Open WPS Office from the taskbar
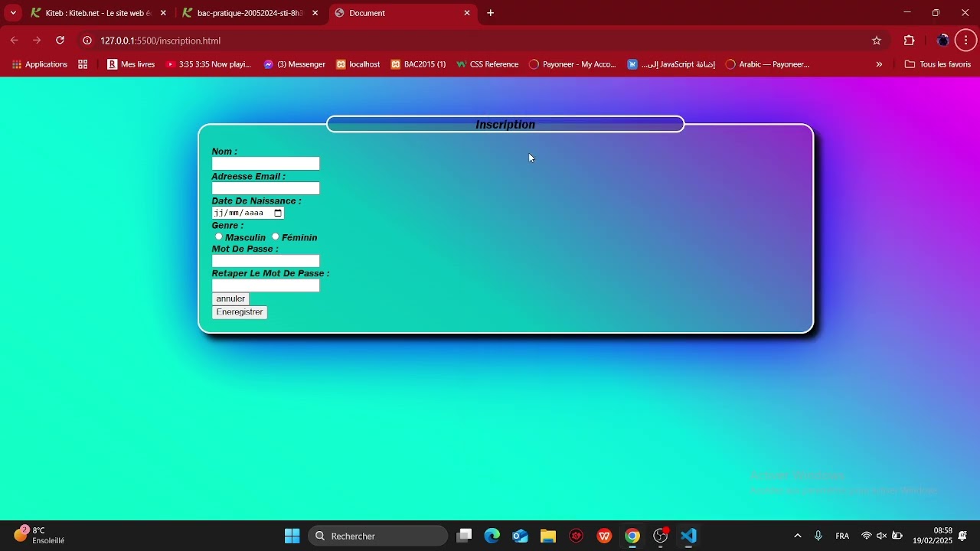The height and width of the screenshot is (551, 980). [x=605, y=536]
